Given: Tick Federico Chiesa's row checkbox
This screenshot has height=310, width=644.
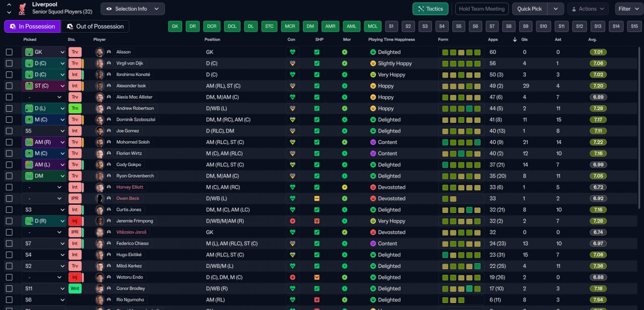Looking at the screenshot, I should pyautogui.click(x=9, y=244).
